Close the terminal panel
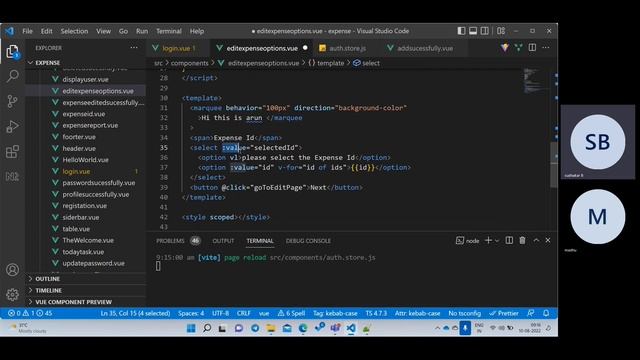640x360 pixels. point(548,240)
